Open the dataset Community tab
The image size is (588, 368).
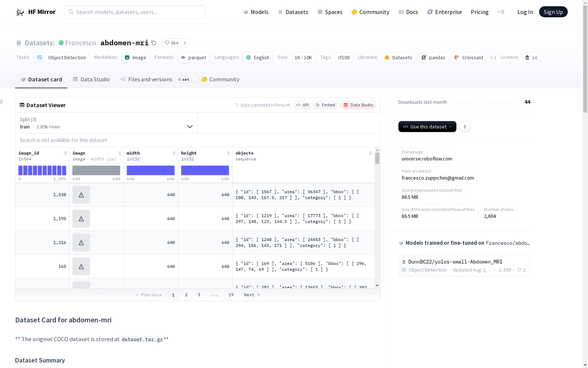tap(220, 79)
